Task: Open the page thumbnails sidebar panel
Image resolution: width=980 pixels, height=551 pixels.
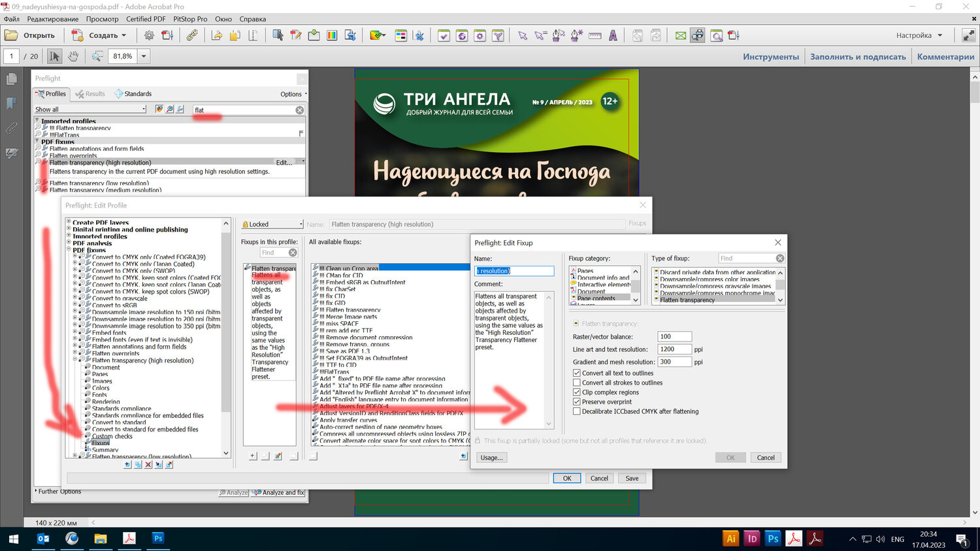Action: point(11,80)
